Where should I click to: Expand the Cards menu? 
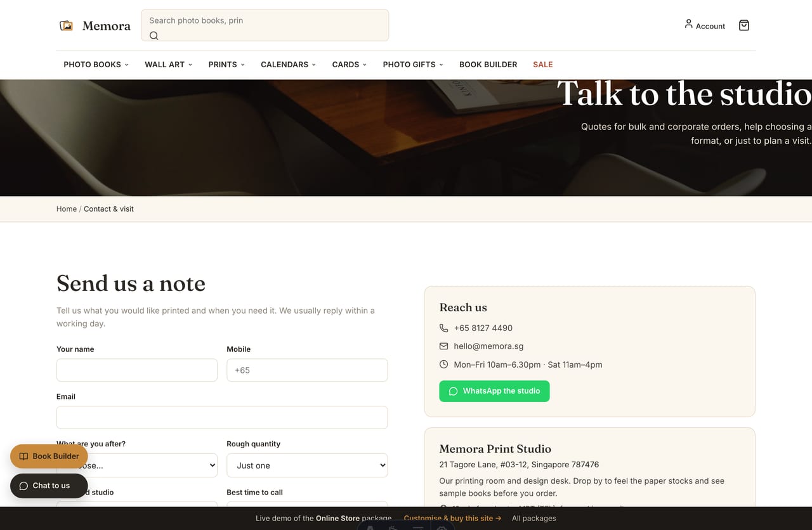350,65
